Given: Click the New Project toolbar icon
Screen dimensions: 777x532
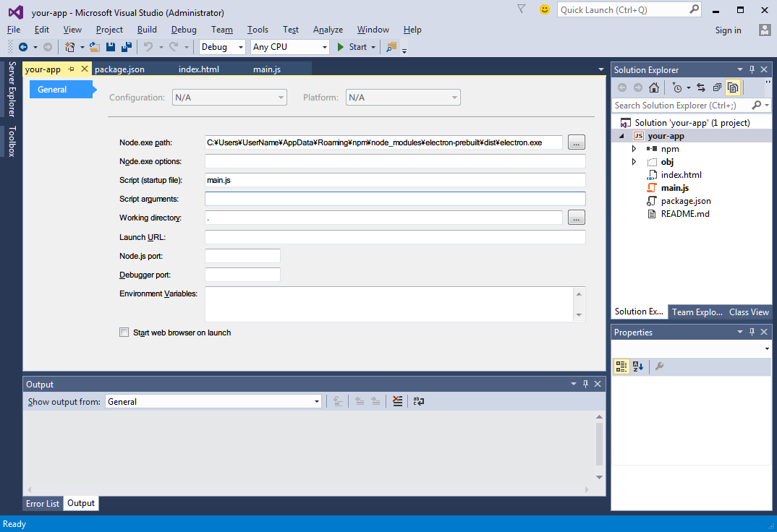Looking at the screenshot, I should click(x=70, y=47).
